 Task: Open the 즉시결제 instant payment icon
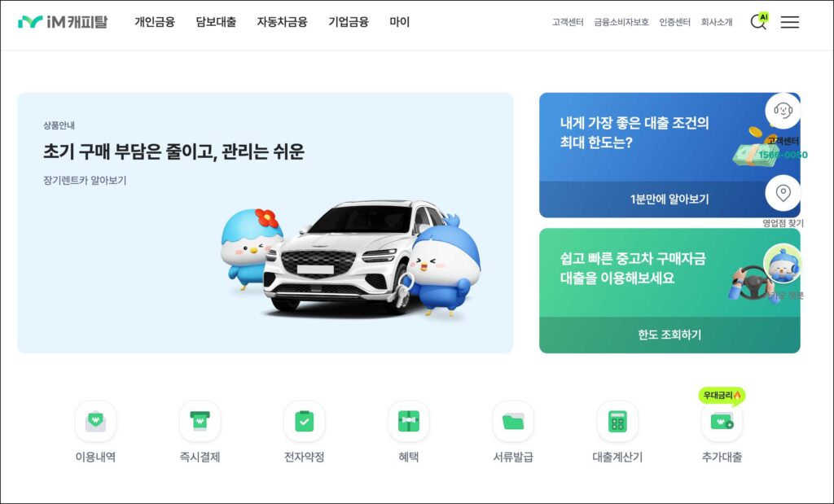point(200,422)
